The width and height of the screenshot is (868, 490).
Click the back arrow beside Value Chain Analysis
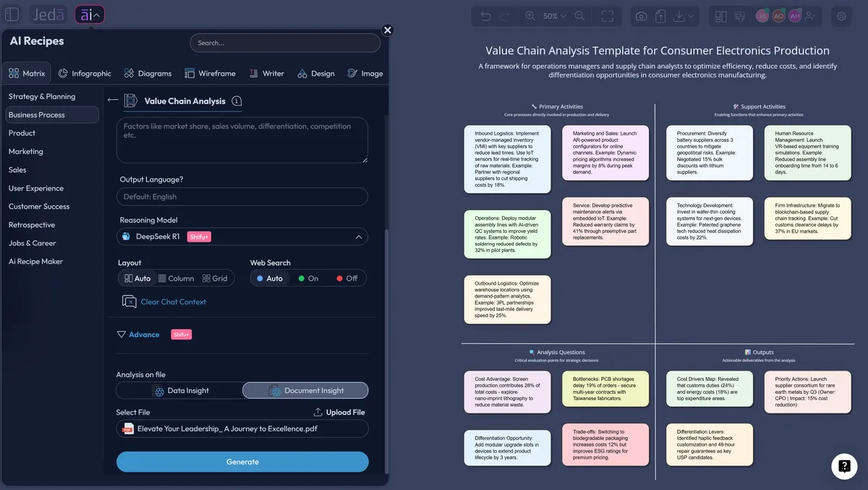pos(113,101)
